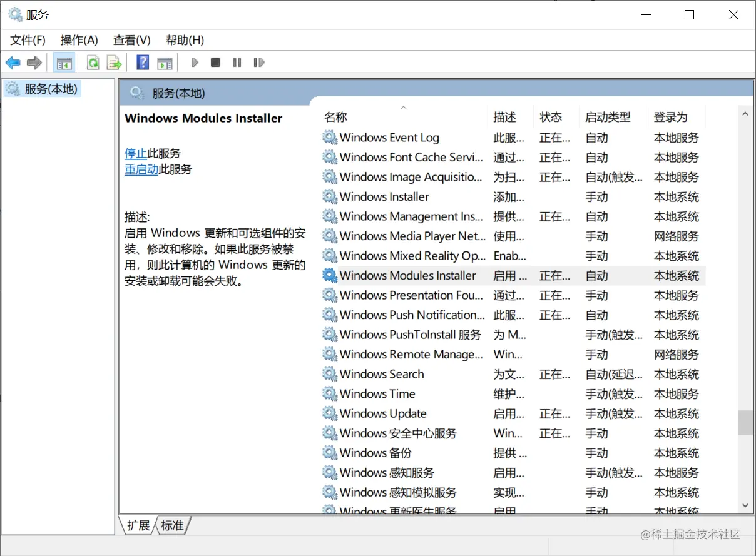Select the Windows Push Notification row
Screen dimensions: 756x556
click(513, 315)
